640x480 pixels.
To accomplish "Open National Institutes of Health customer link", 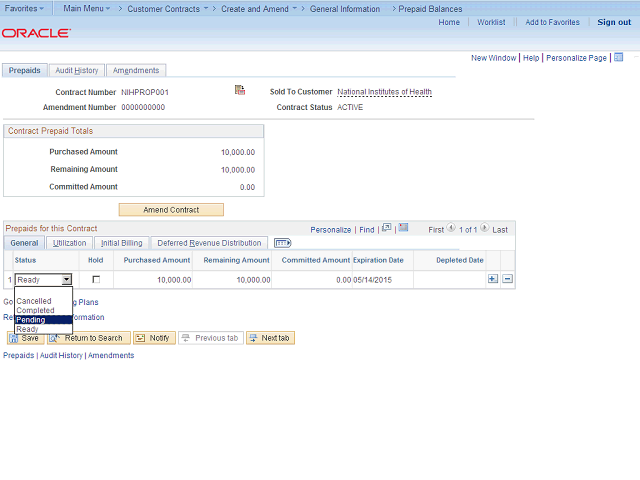I will pos(384,92).
